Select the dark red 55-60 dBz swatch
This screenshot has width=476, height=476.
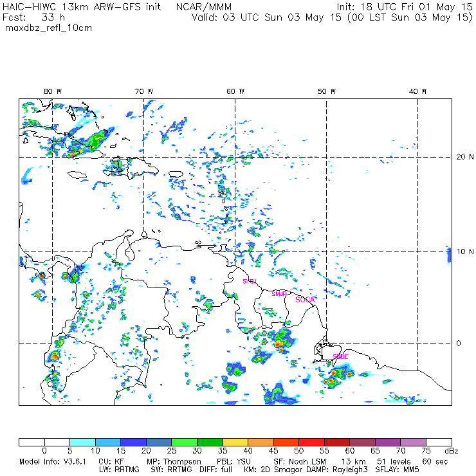click(x=337, y=442)
